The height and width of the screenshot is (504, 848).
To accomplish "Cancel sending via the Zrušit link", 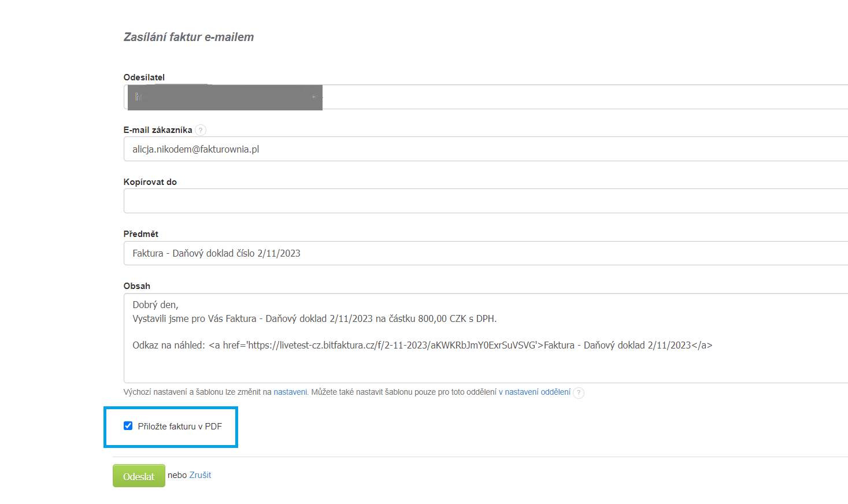I will 200,475.
